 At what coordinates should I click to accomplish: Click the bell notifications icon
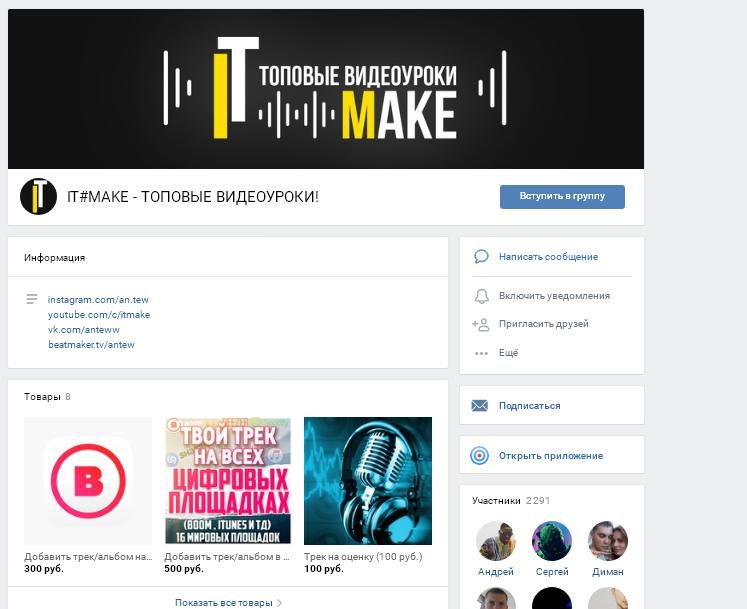[481, 296]
